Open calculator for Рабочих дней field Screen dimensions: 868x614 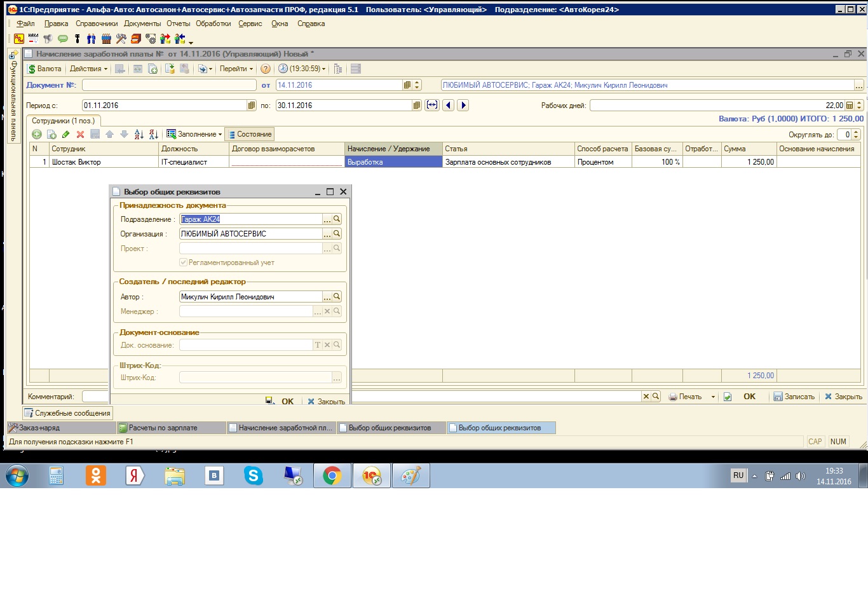pos(850,106)
